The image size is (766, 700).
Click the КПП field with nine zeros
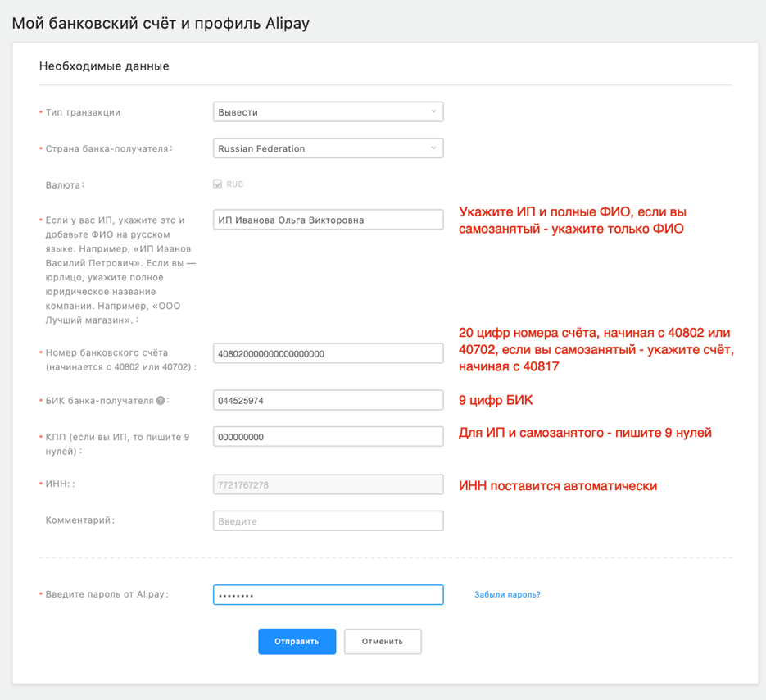click(328, 437)
